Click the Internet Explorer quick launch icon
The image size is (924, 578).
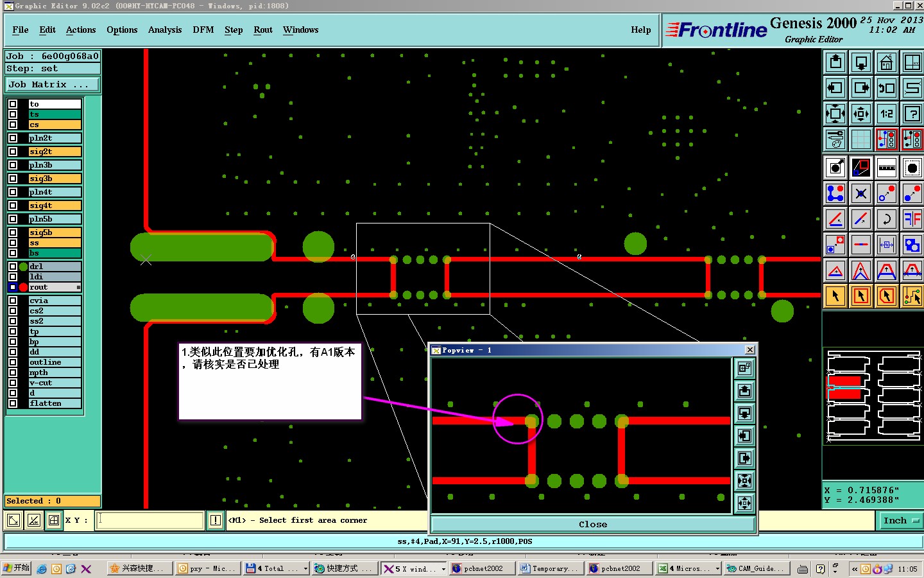click(x=42, y=569)
